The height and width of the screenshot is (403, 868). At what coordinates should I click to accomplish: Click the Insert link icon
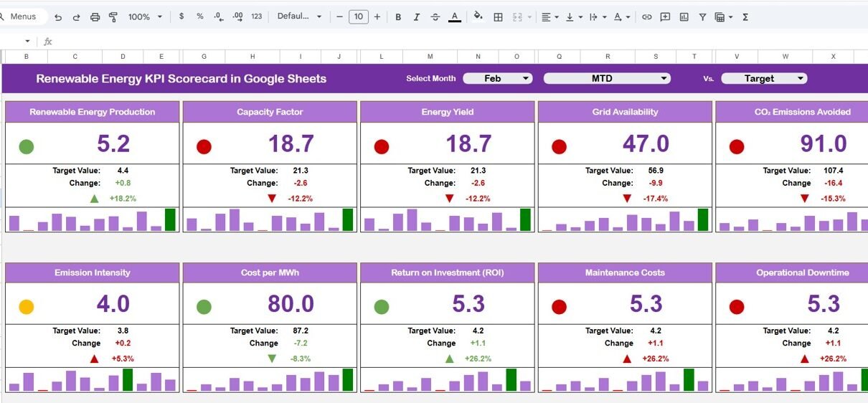pos(646,16)
